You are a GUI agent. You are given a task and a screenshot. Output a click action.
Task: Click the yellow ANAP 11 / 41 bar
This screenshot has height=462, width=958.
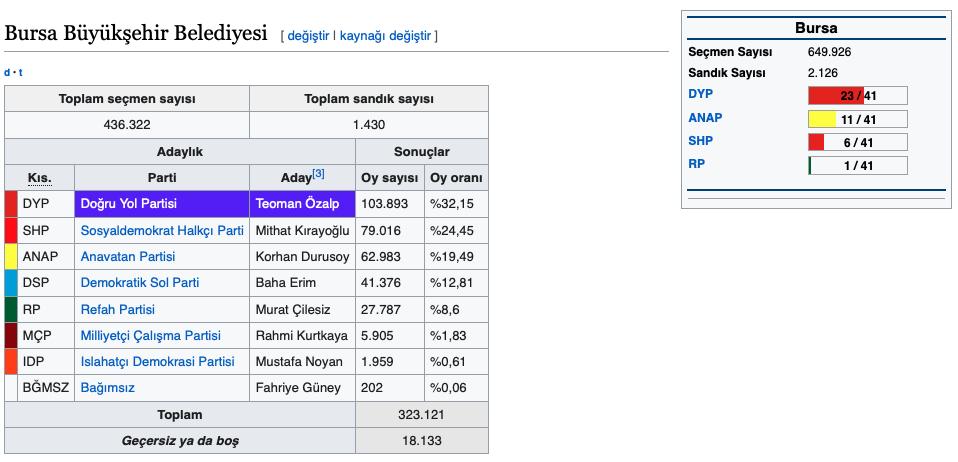pyautogui.click(x=857, y=119)
